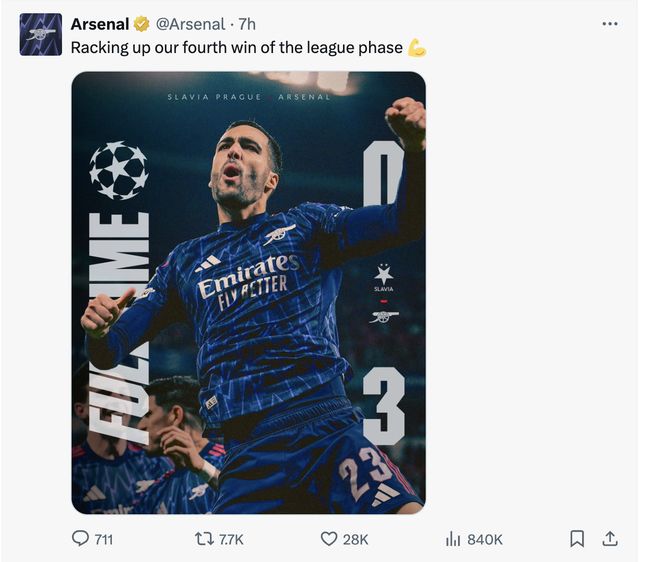Click the reply speech bubble icon
This screenshot has width=650, height=562.
coord(81,538)
